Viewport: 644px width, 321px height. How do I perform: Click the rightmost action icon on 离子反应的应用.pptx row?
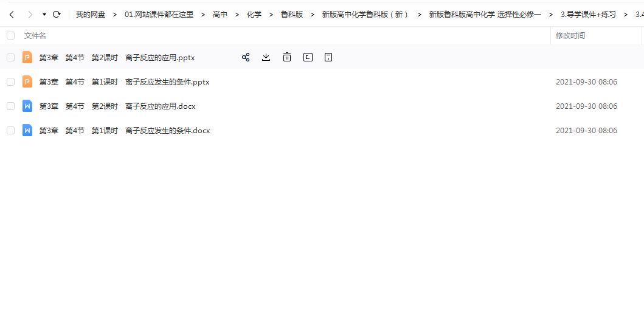328,57
